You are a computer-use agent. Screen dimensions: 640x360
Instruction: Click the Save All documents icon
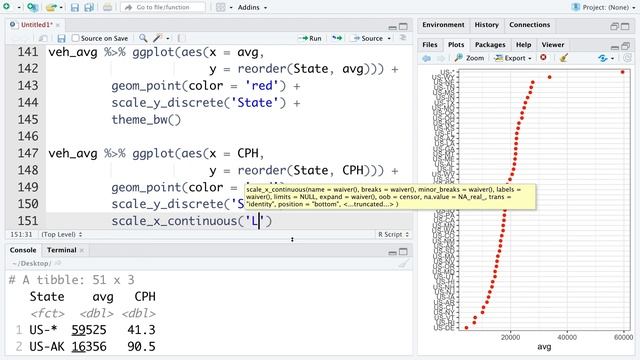point(89,7)
